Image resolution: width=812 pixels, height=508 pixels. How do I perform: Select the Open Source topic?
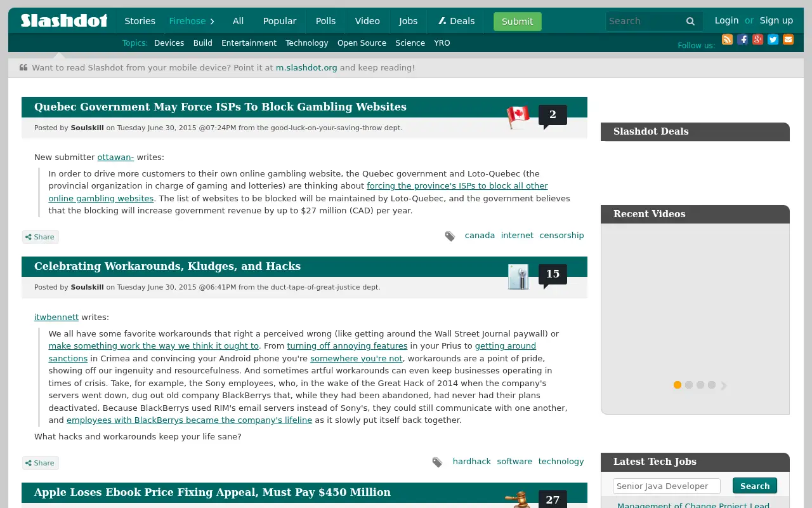coord(362,43)
